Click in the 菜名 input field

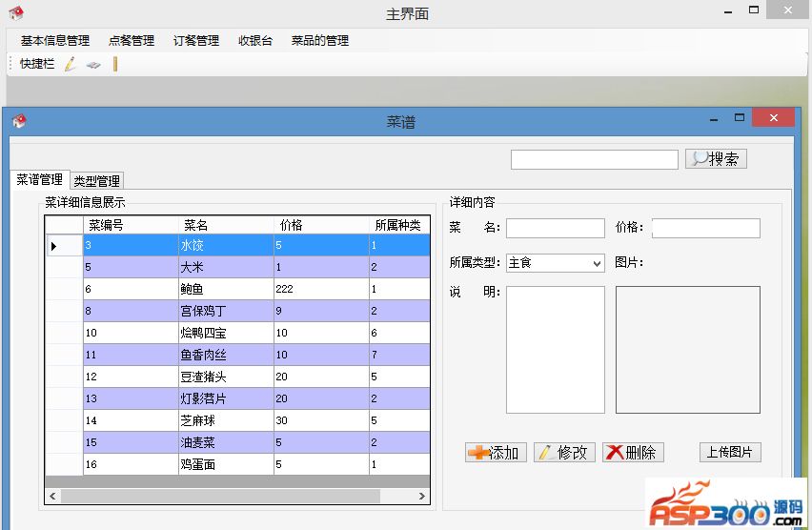[x=555, y=229]
